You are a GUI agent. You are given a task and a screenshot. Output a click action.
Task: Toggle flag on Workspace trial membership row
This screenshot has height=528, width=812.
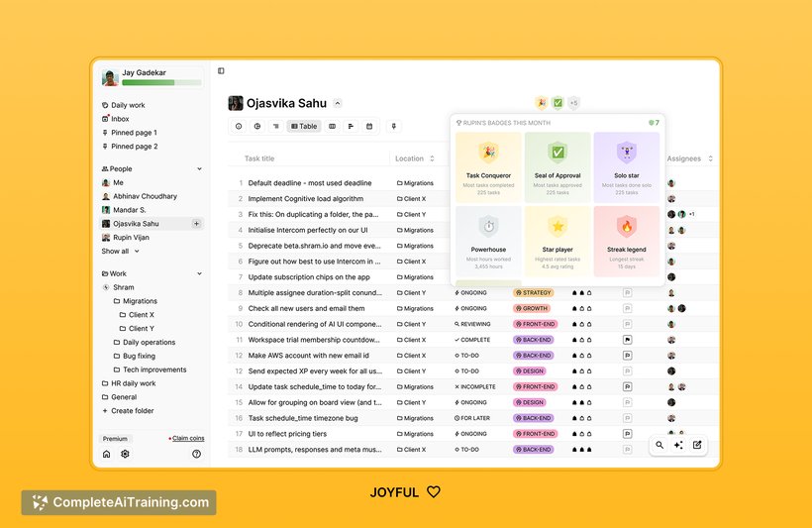[627, 340]
